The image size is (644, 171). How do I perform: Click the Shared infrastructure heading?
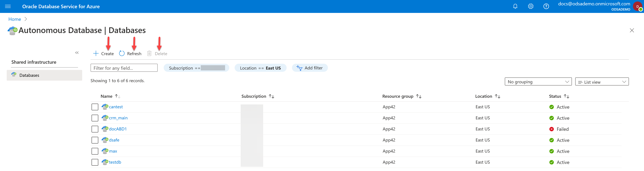coord(34,62)
